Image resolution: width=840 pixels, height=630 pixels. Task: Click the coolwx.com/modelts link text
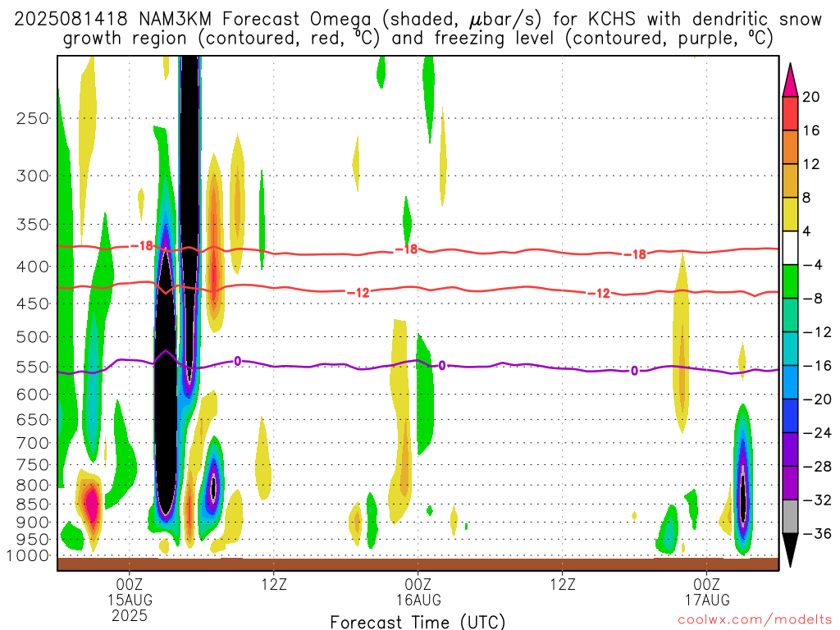(755, 620)
